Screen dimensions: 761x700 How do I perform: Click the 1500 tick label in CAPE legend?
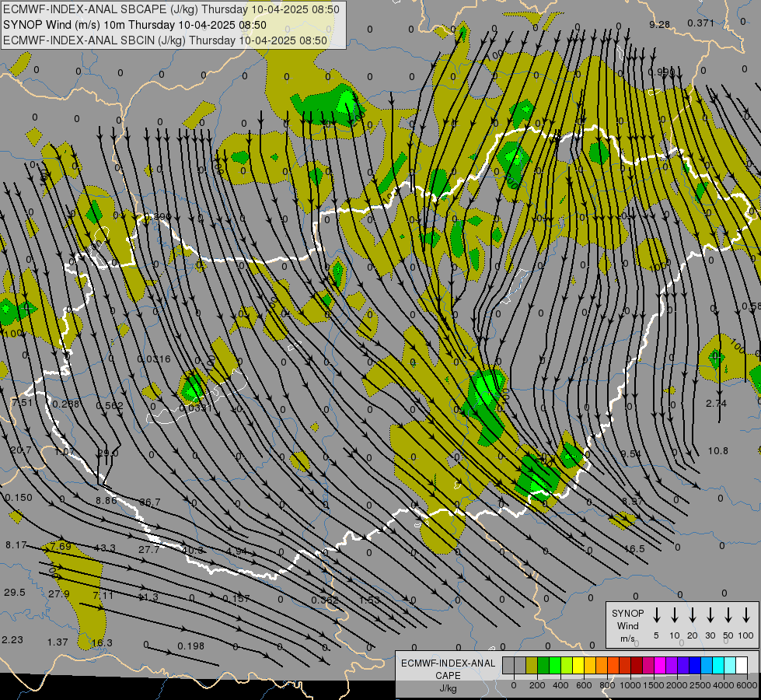(x=653, y=685)
